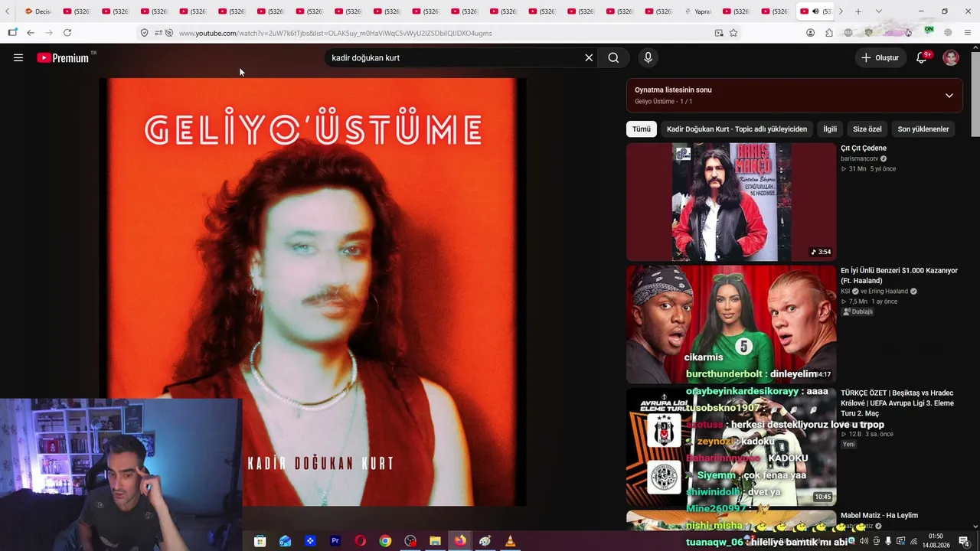Open the KSI Haaland lookalike video thumbnail
This screenshot has width=980, height=551.
(731, 324)
